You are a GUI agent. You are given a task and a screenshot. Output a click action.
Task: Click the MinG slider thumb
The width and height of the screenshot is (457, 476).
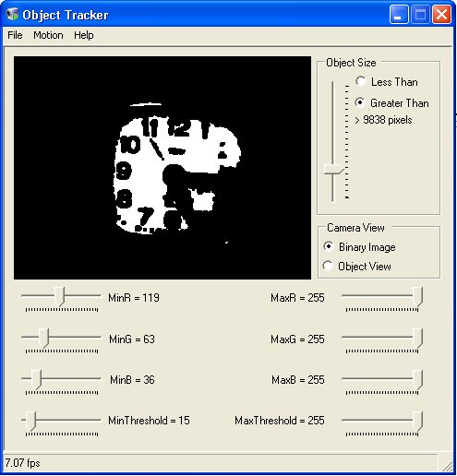tap(44, 338)
